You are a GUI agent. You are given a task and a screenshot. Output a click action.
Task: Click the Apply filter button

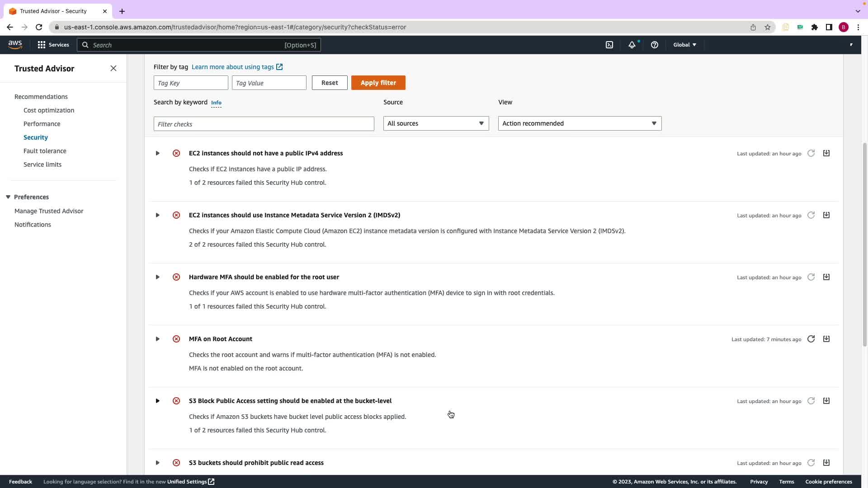[378, 83]
